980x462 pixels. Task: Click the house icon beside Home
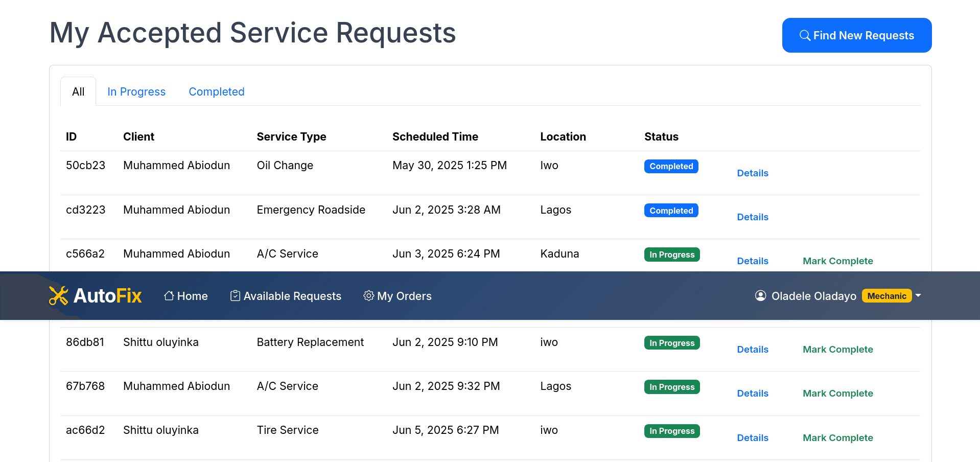pos(169,296)
